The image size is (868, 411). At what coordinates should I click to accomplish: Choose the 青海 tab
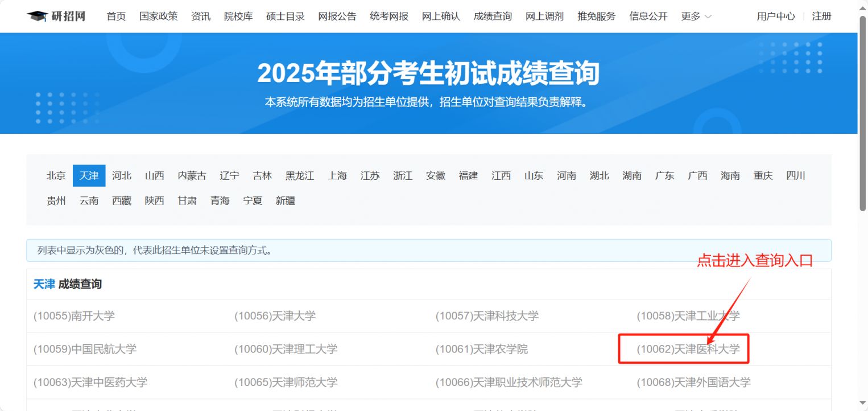[220, 201]
